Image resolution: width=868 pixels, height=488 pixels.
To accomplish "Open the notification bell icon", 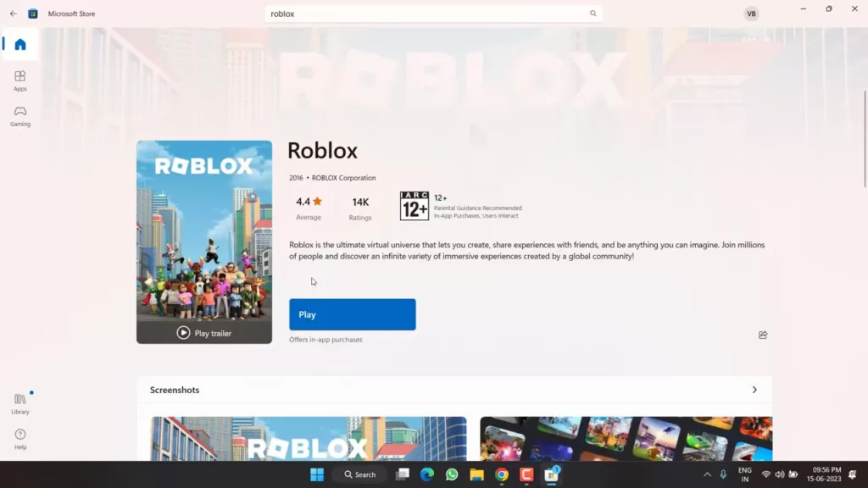I will click(x=853, y=474).
